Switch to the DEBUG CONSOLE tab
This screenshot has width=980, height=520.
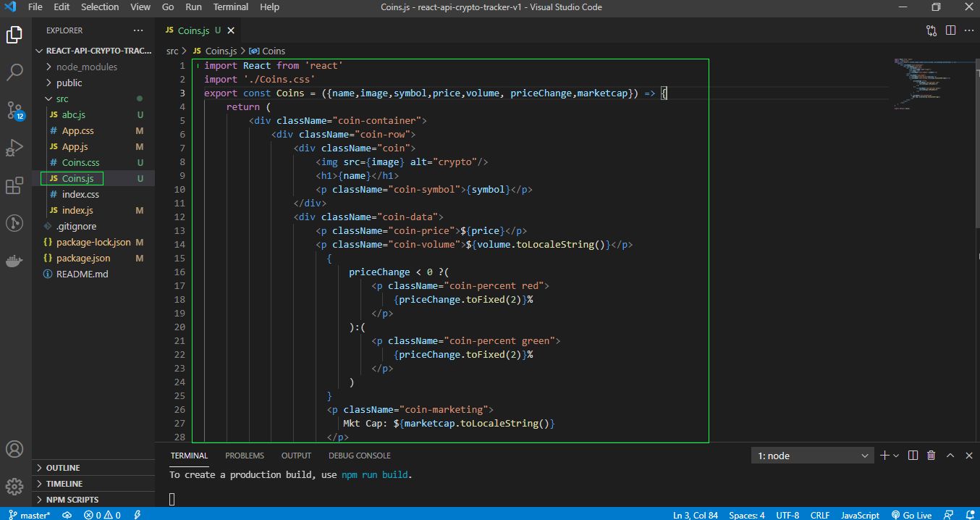click(359, 456)
